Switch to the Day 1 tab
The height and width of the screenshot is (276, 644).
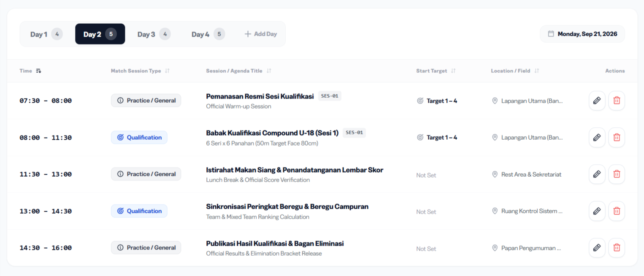coord(47,34)
